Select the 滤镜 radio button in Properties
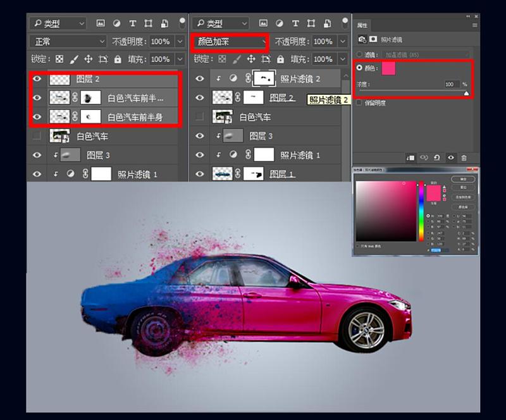 point(361,55)
